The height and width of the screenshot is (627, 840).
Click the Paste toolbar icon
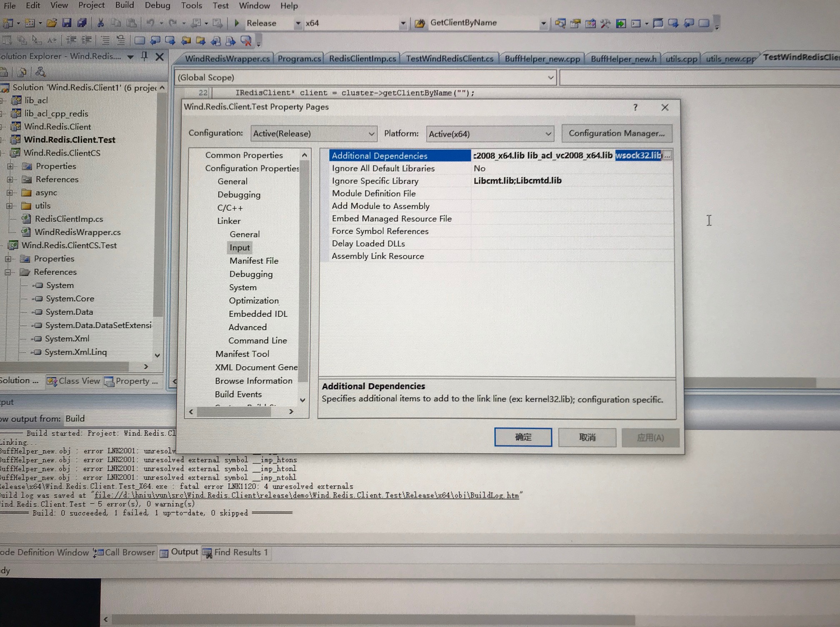point(131,23)
